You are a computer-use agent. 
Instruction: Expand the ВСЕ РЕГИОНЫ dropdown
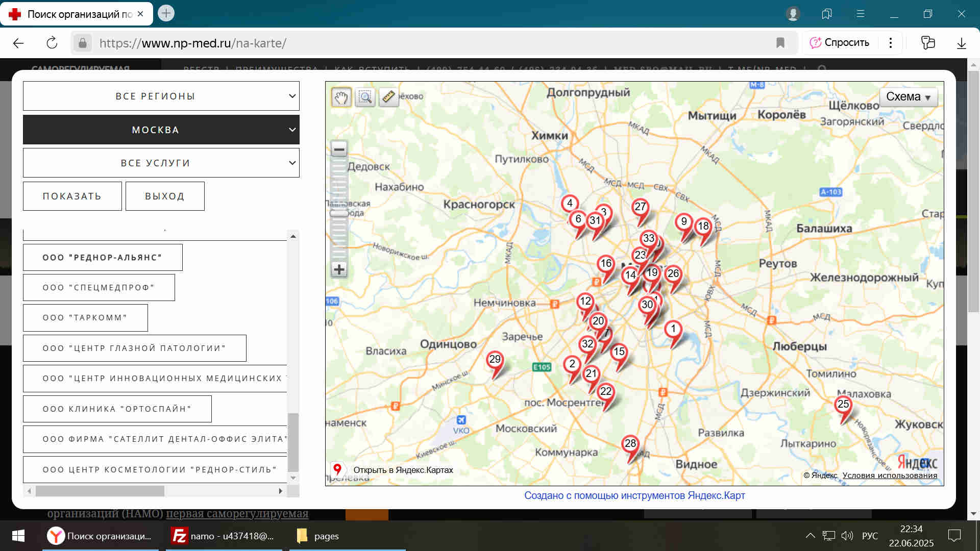pyautogui.click(x=161, y=96)
